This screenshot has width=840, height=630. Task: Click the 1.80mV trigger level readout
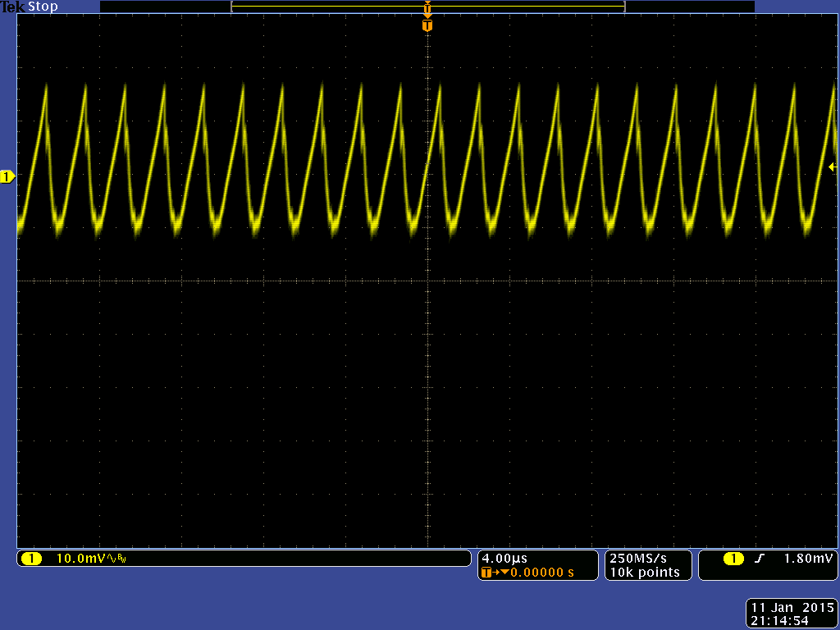(x=808, y=558)
